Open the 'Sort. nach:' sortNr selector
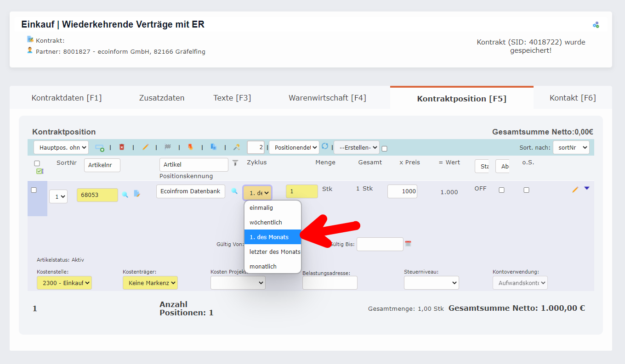Image resolution: width=625 pixels, height=364 pixels. pos(571,148)
